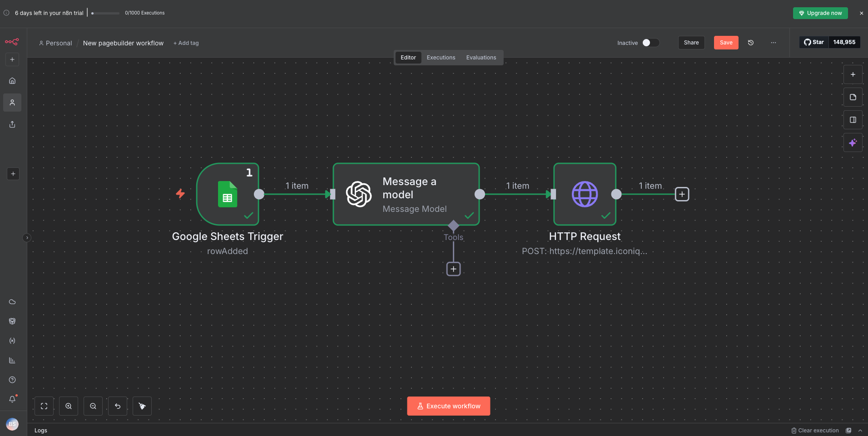This screenshot has height=436, width=868.
Task: Open workflow history clock icon
Action: (751, 43)
